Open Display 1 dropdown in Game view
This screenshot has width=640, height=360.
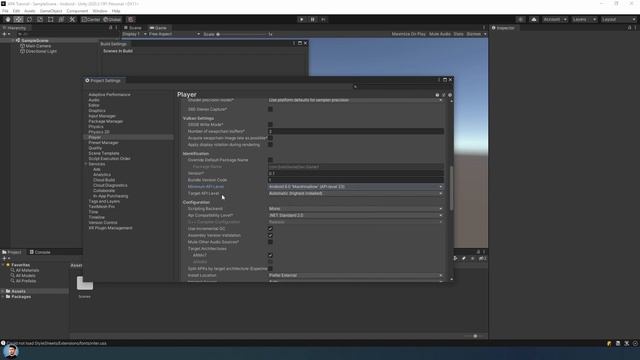[134, 34]
